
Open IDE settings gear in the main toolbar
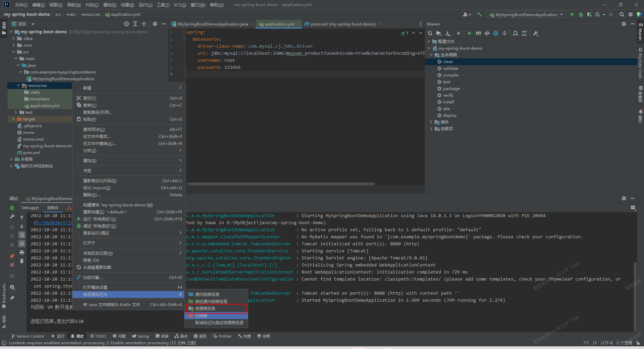(631, 14)
